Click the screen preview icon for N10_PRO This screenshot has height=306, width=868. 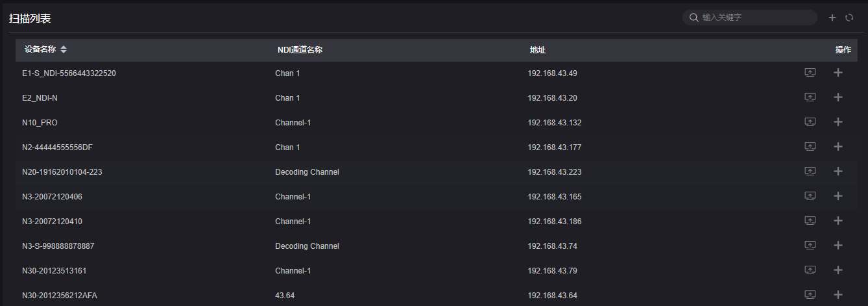pos(810,122)
